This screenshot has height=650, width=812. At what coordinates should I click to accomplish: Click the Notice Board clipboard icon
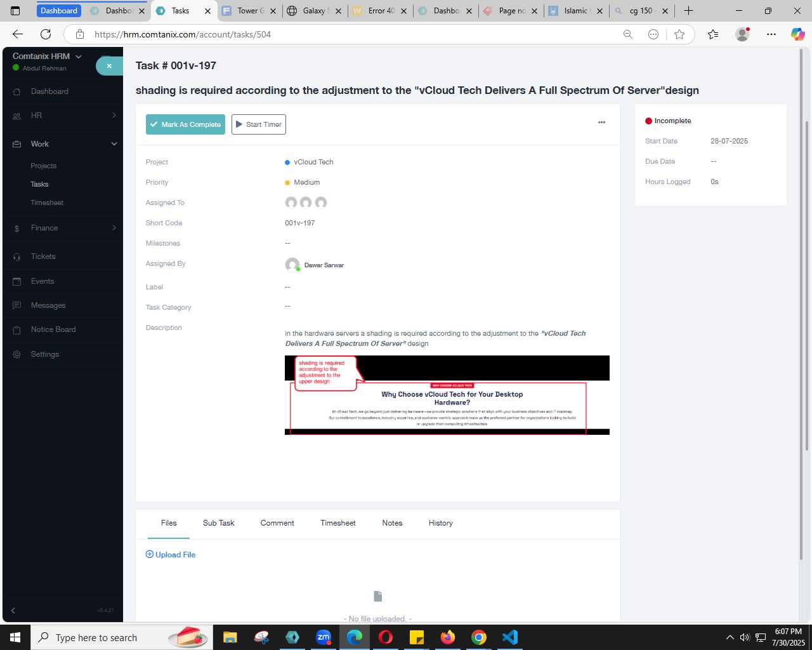point(17,330)
